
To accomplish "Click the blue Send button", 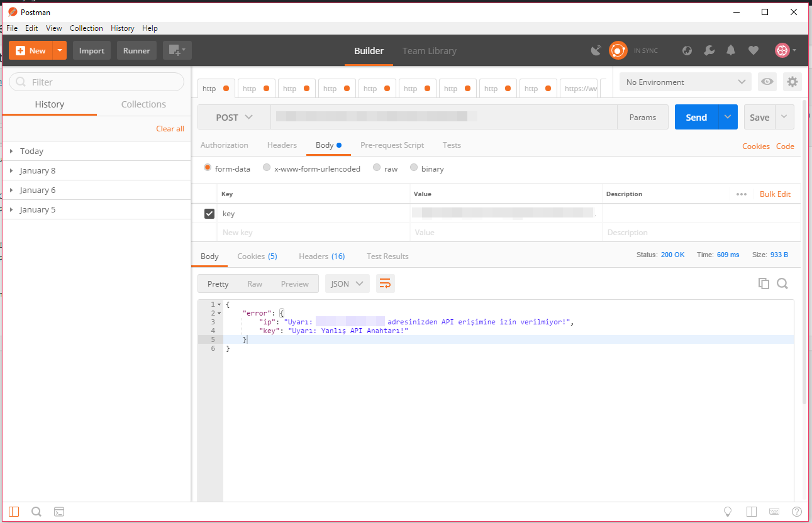I will click(x=696, y=117).
